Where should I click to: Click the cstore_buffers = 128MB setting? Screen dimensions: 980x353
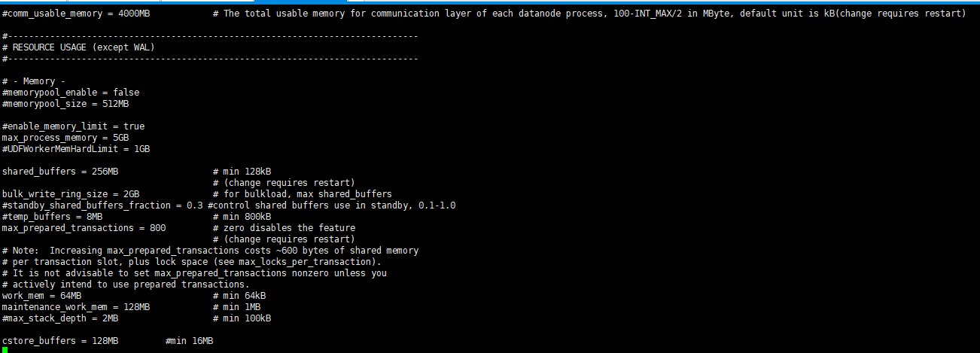pyautogui.click(x=60, y=341)
